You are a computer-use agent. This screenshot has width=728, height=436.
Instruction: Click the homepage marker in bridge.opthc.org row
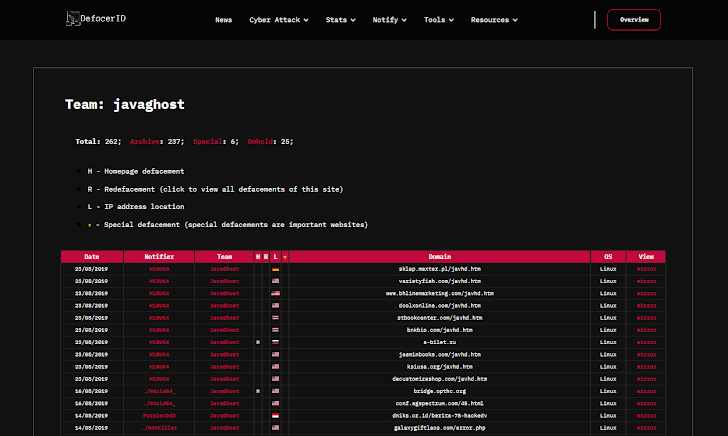(x=258, y=391)
